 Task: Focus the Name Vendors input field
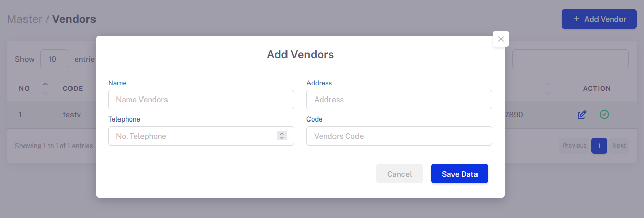(201, 100)
